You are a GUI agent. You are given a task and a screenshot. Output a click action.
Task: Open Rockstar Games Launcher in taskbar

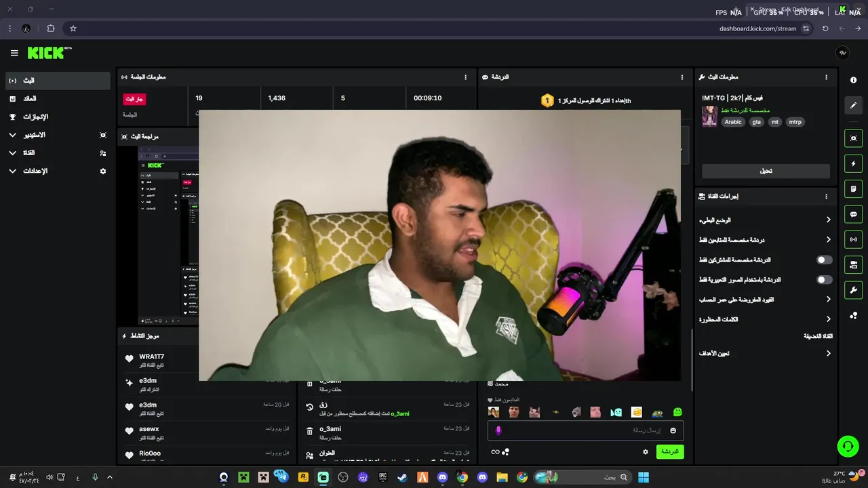[x=303, y=477]
